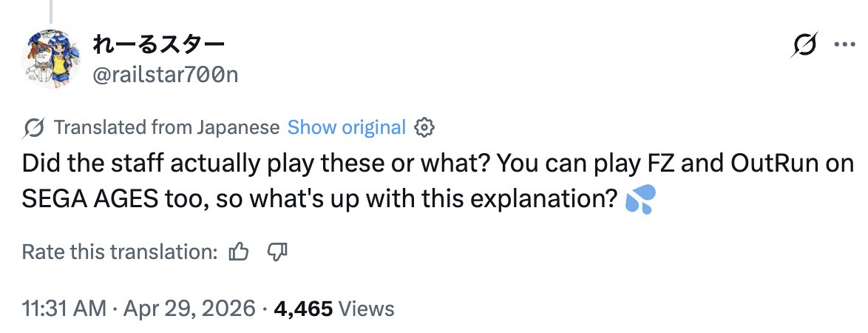
Task: Rate the translation with thumbs down
Action: point(276,252)
